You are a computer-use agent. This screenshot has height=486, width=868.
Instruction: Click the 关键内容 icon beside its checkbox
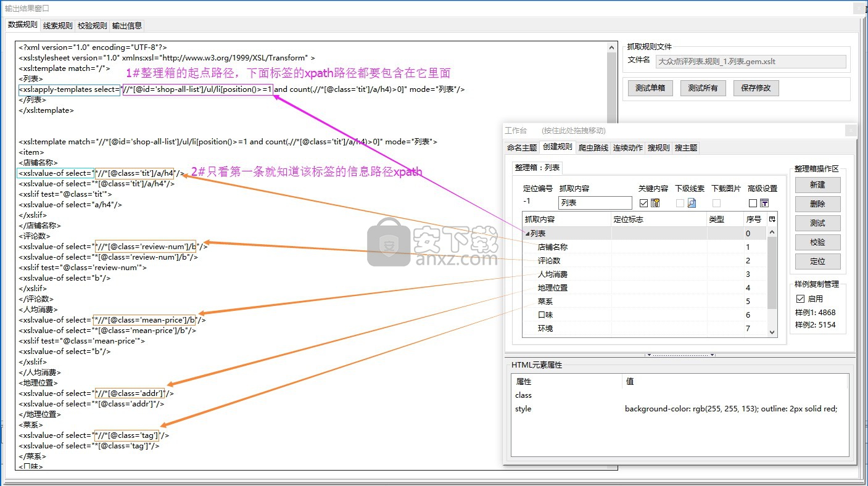pyautogui.click(x=655, y=203)
